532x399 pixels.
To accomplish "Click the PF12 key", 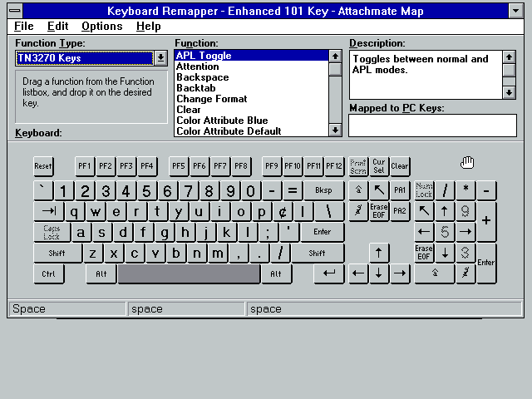I will point(334,166).
